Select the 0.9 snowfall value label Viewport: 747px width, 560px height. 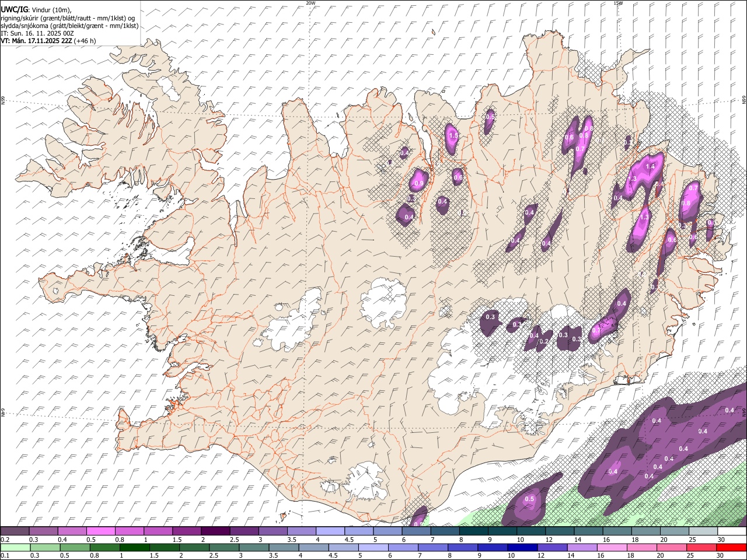tap(418, 184)
